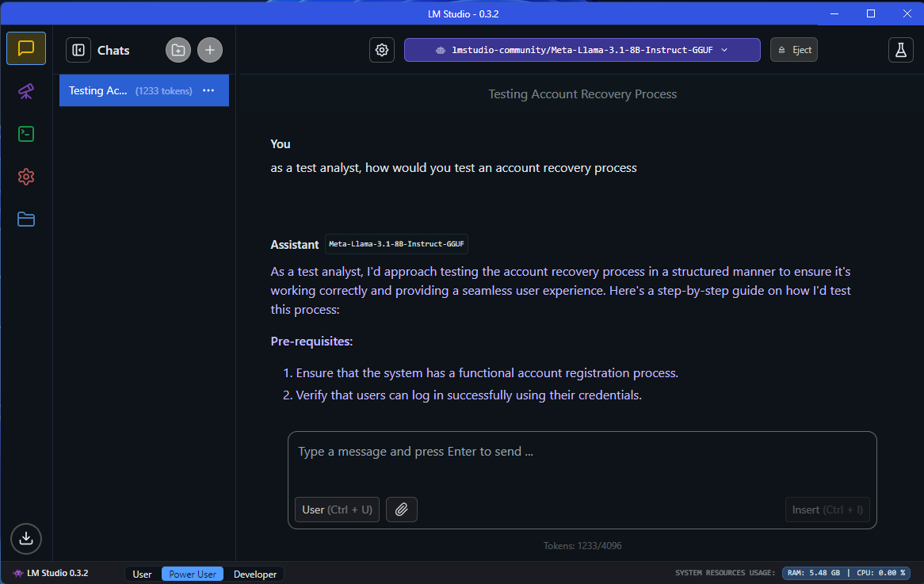Collapse the Chats sidebar panel

78,50
